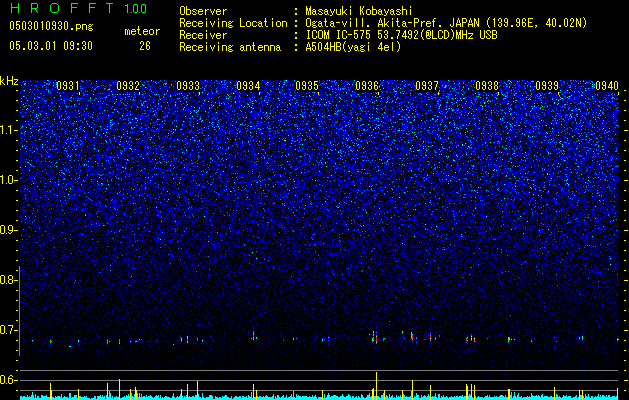Screen dimensions: 629x400
Task: Click the 0932 time marker
Action: click(128, 85)
